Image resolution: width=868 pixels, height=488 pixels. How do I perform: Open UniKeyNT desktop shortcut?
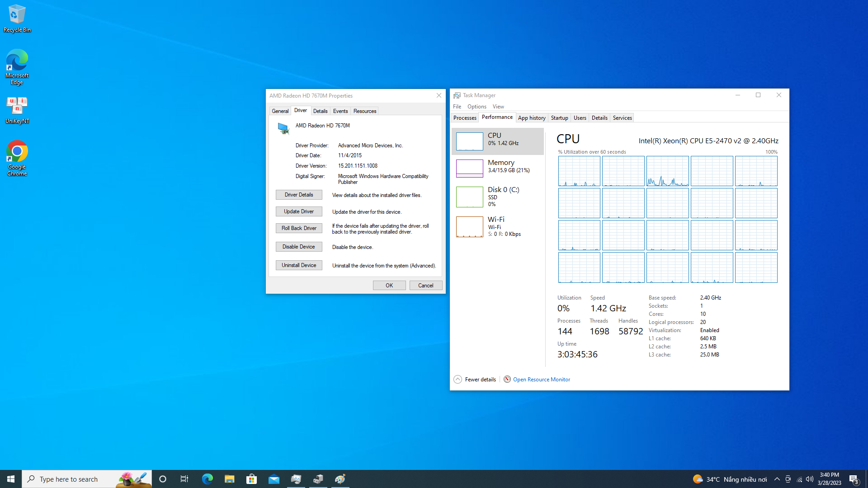(17, 110)
